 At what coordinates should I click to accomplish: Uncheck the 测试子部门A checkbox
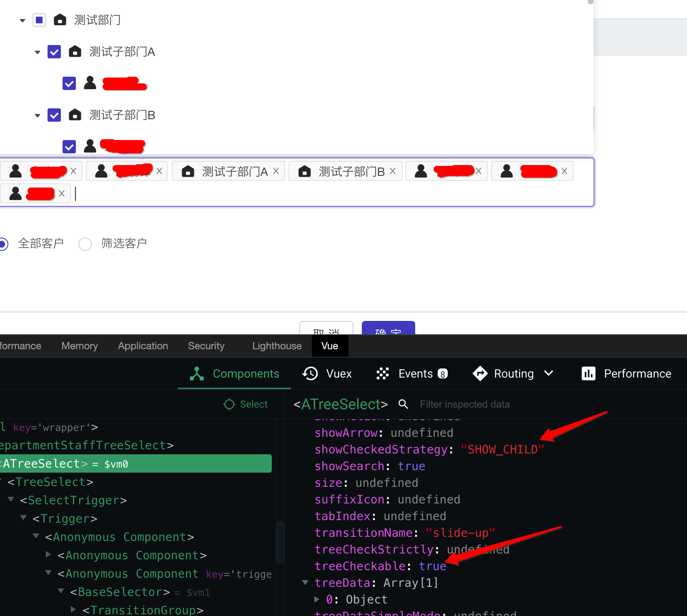pos(54,51)
